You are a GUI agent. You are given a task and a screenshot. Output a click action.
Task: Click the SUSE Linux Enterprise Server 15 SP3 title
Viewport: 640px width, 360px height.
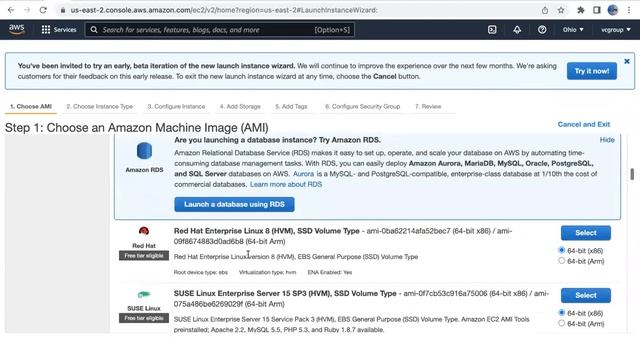pyautogui.click(x=285, y=293)
